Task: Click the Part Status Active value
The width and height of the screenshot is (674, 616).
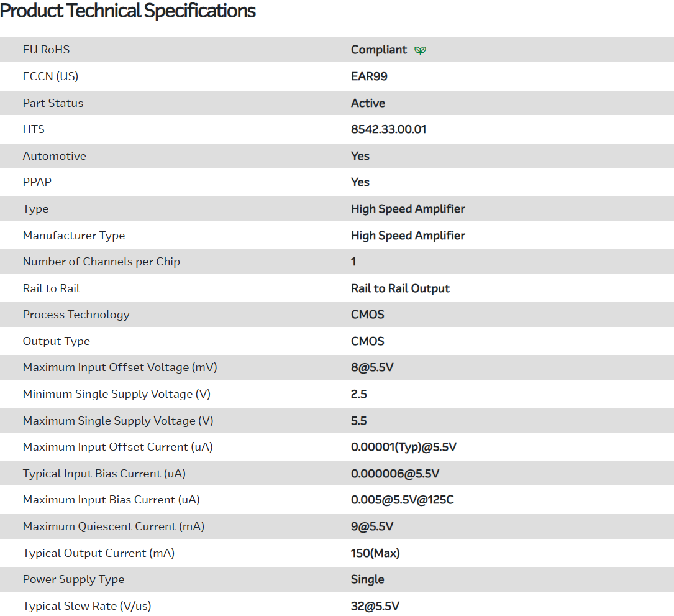Action: 368,103
